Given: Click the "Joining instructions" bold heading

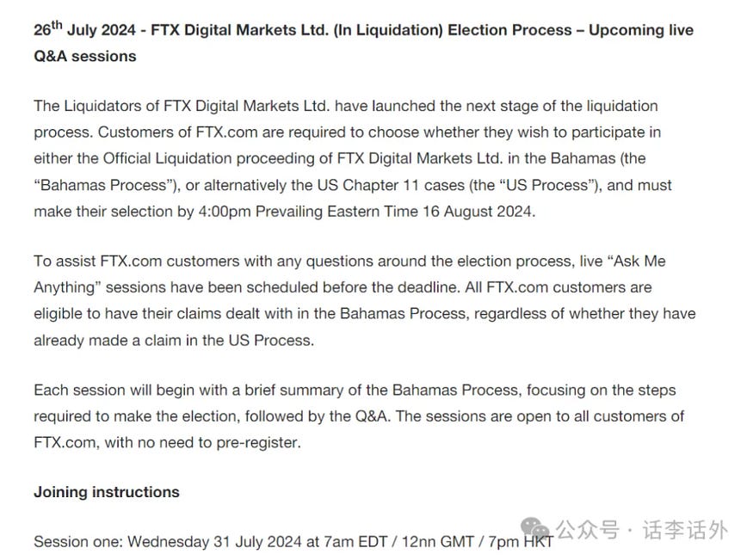Looking at the screenshot, I should tap(107, 492).
